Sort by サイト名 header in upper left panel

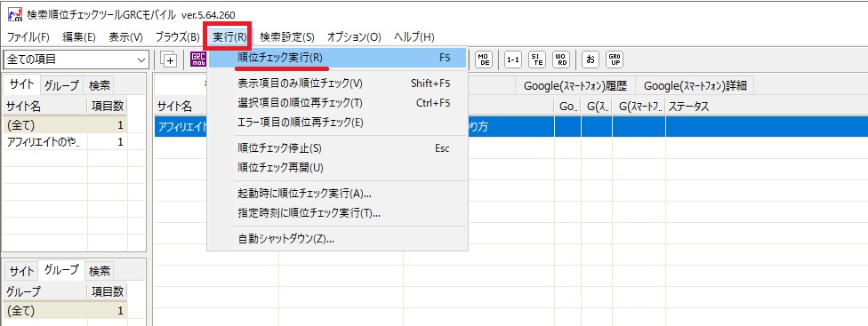tap(44, 106)
